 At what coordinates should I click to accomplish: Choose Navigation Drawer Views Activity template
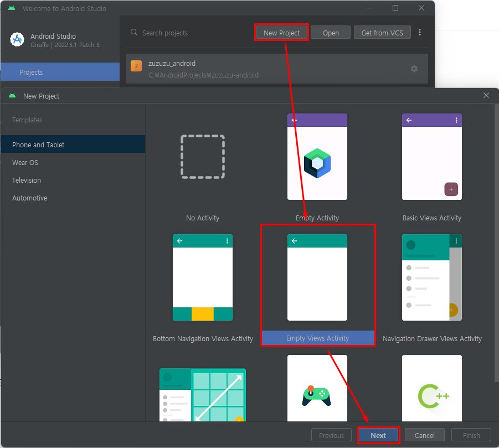pos(431,277)
